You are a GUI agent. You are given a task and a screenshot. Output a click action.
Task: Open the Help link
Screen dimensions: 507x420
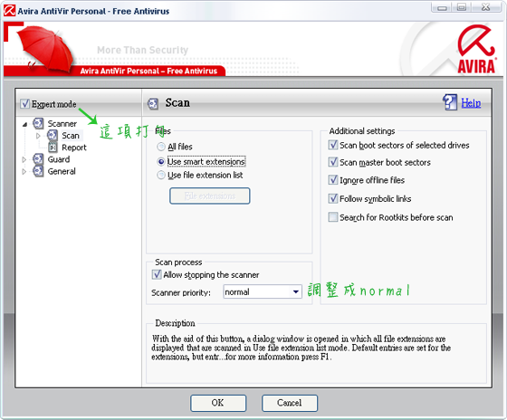tap(471, 103)
